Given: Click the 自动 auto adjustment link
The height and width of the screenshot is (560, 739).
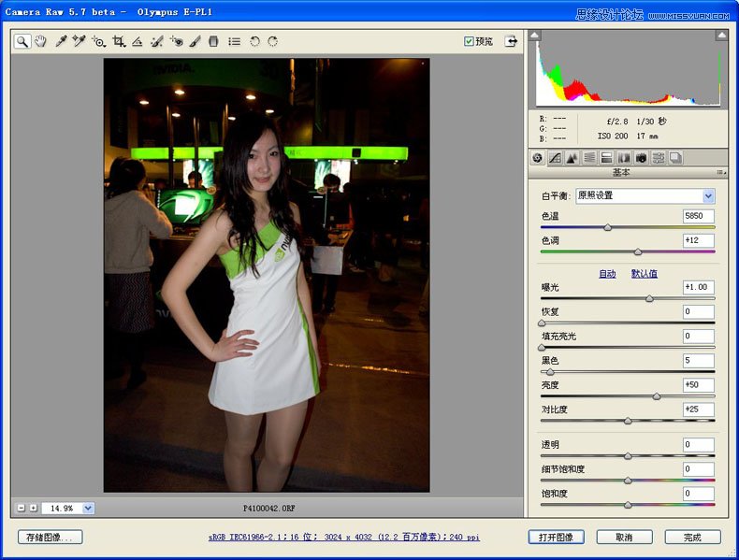Looking at the screenshot, I should click(x=607, y=274).
